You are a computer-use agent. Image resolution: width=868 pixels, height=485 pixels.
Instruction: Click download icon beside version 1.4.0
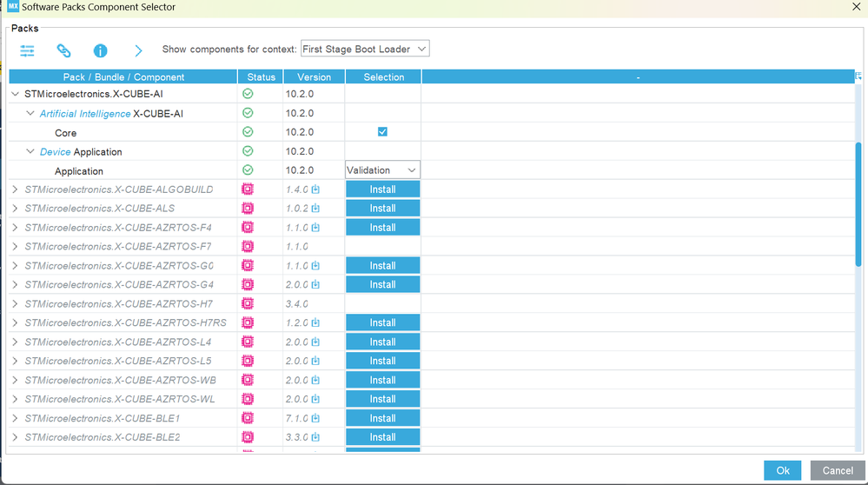point(315,189)
